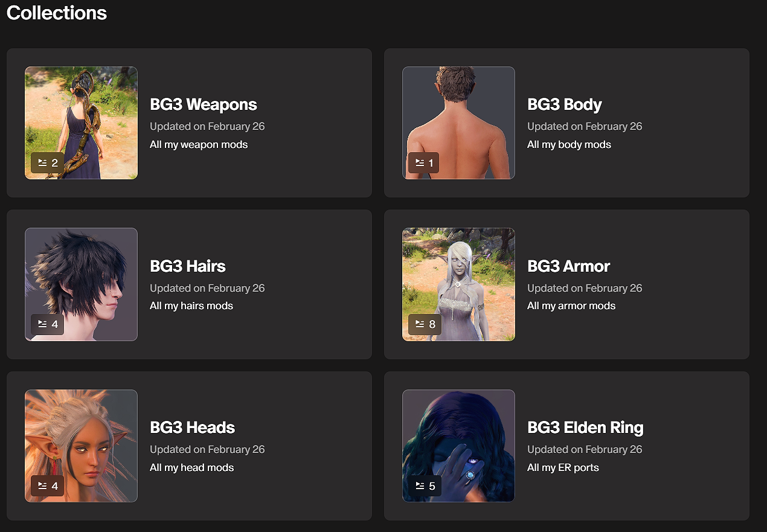This screenshot has width=767, height=532.
Task: Click the BG3 Hairs title link
Action: pos(188,266)
